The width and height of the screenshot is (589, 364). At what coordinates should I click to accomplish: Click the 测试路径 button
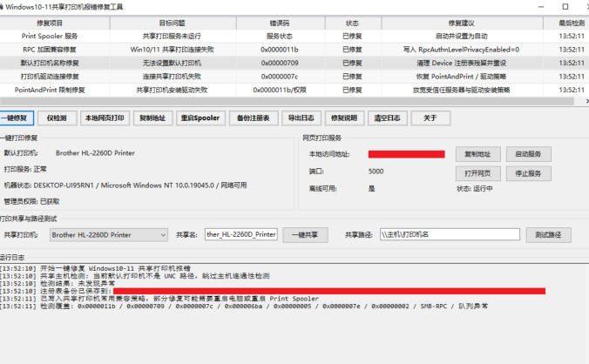click(548, 235)
